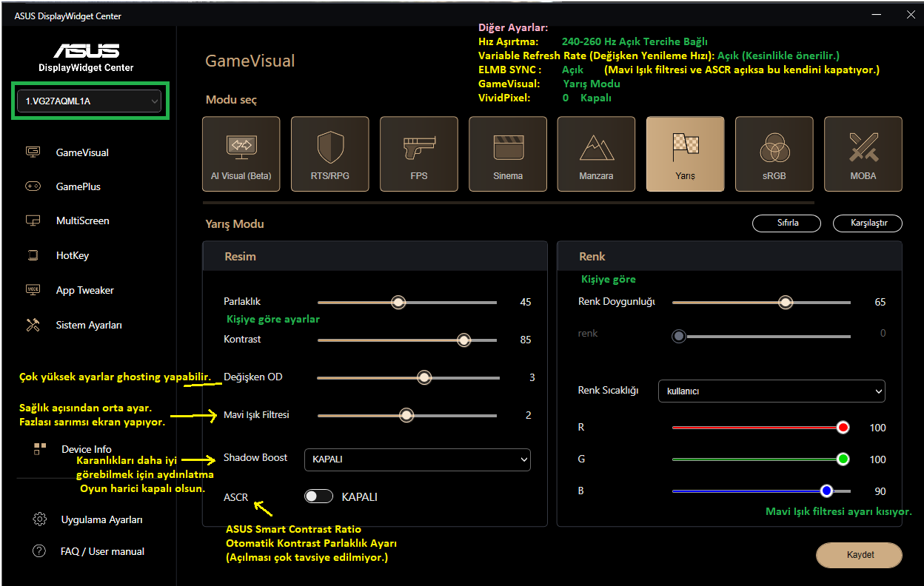Toggle the ASCR switch on

[318, 496]
